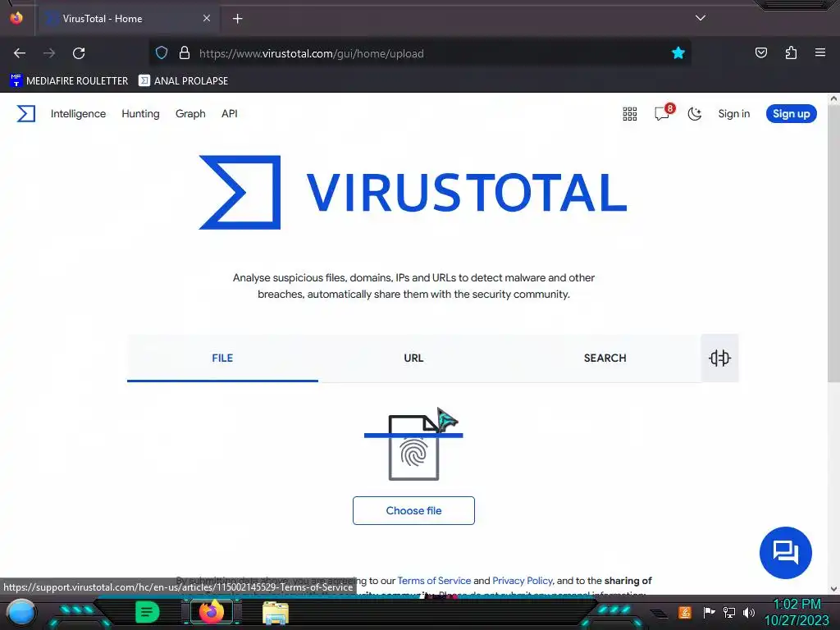
Task: Click the page vertical scrollbar
Action: click(833, 242)
